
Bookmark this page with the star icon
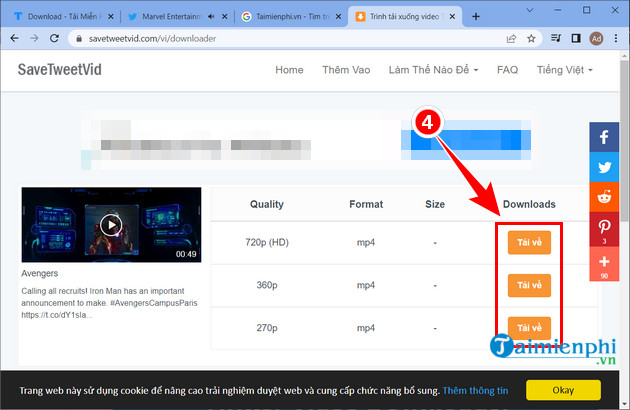[531, 39]
